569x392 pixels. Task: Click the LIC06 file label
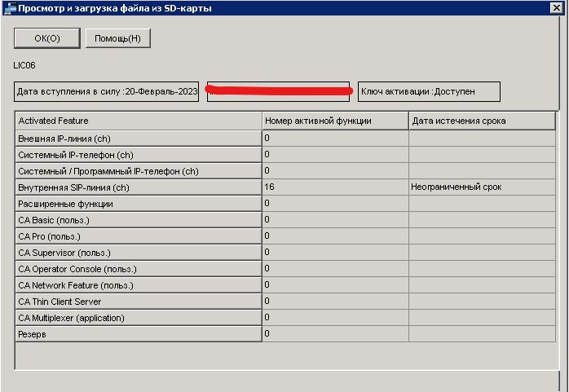coord(24,66)
